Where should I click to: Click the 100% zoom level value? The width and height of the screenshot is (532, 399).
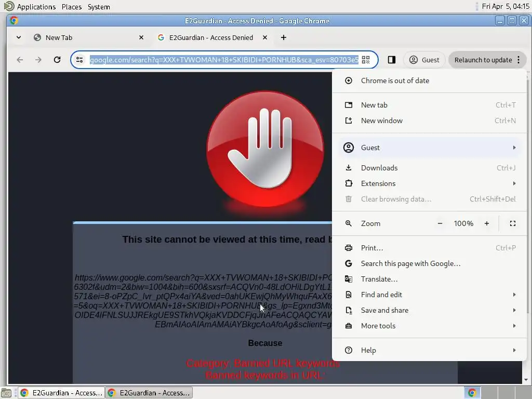pos(463,223)
